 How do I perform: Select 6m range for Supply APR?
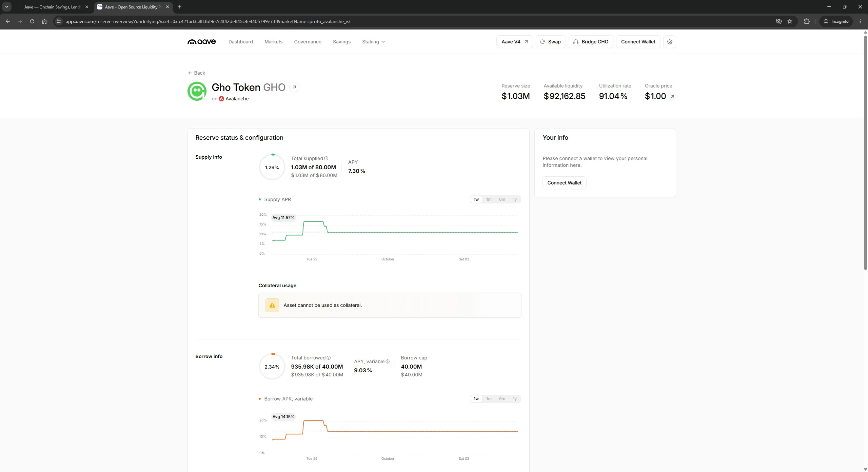point(502,199)
